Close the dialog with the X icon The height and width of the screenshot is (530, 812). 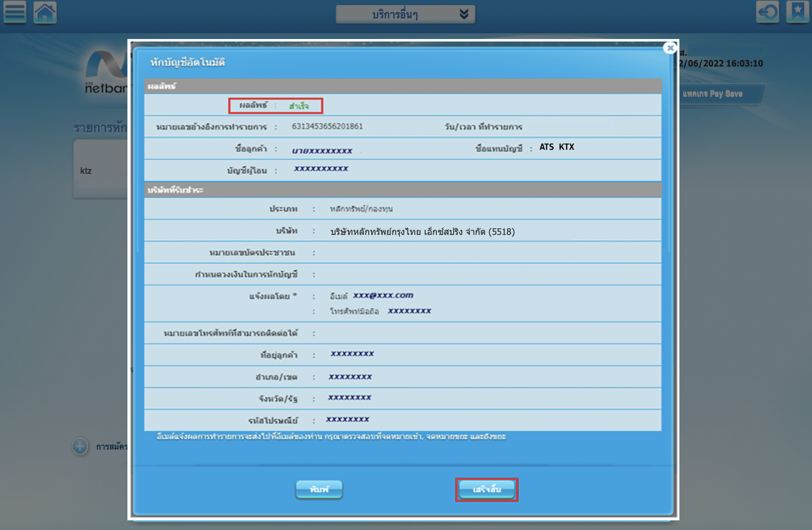670,48
